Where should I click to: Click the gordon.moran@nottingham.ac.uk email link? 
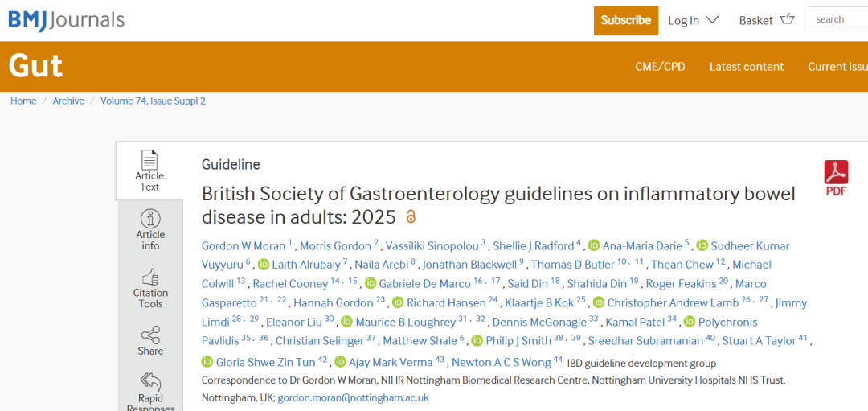[353, 397]
